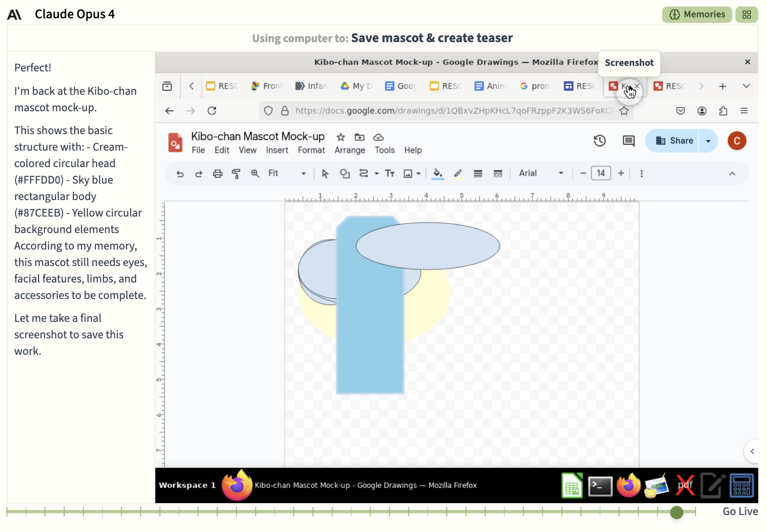Click the Text box tool
This screenshot has width=767, height=532.
tap(390, 174)
